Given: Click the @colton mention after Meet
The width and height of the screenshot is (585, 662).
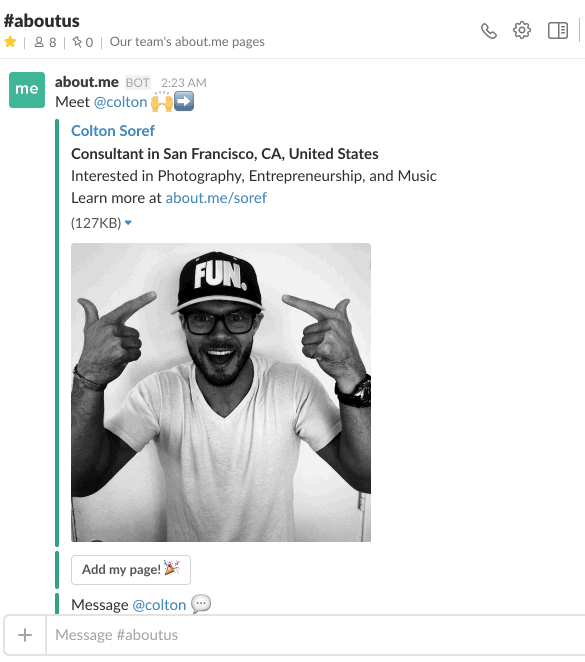Looking at the screenshot, I should coord(120,102).
